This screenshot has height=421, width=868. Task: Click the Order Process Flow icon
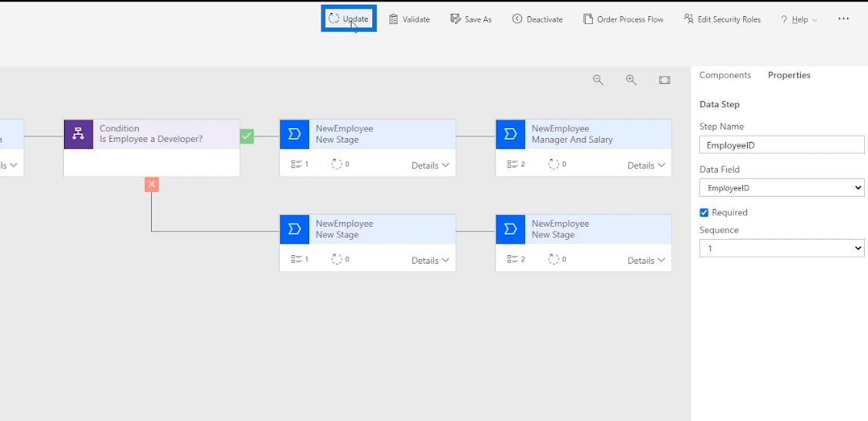tap(588, 19)
